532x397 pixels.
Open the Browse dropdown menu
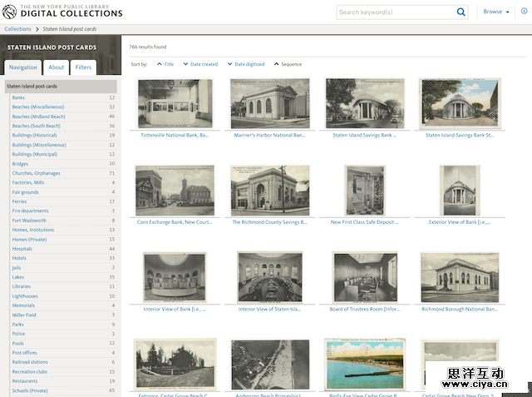[x=495, y=12]
